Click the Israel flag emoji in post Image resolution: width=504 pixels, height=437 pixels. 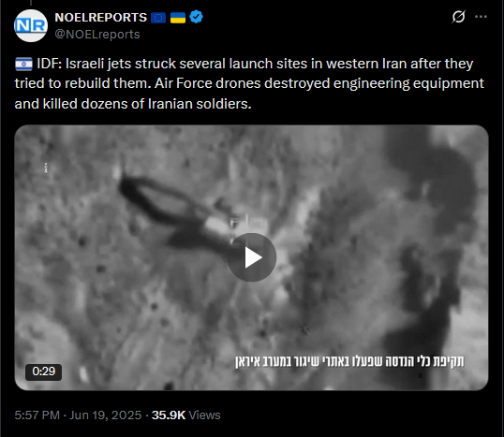(x=23, y=64)
